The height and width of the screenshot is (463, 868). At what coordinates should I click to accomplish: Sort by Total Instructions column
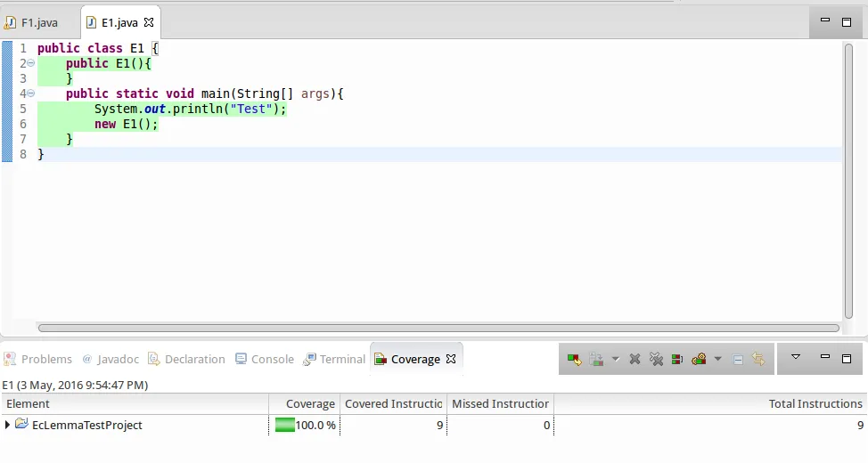click(x=710, y=404)
